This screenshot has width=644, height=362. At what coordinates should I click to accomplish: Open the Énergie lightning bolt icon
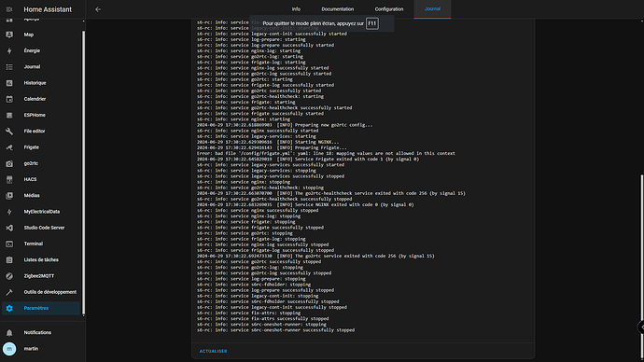click(x=9, y=51)
